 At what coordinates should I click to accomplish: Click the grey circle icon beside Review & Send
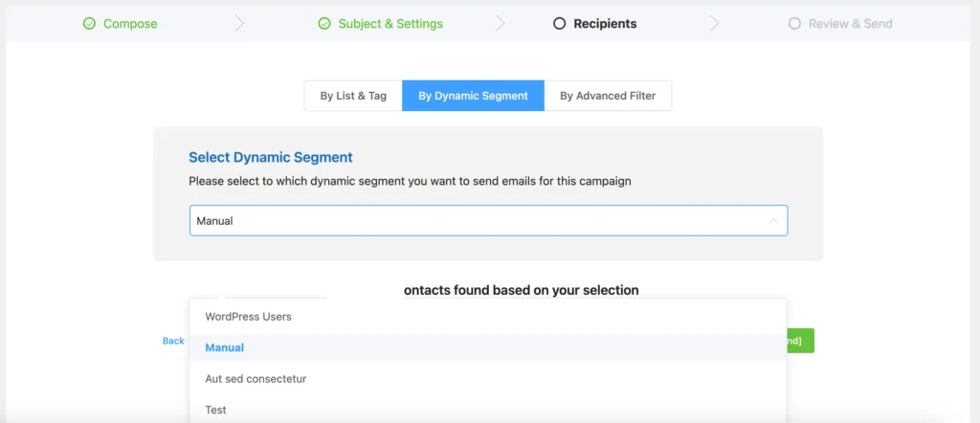(794, 24)
